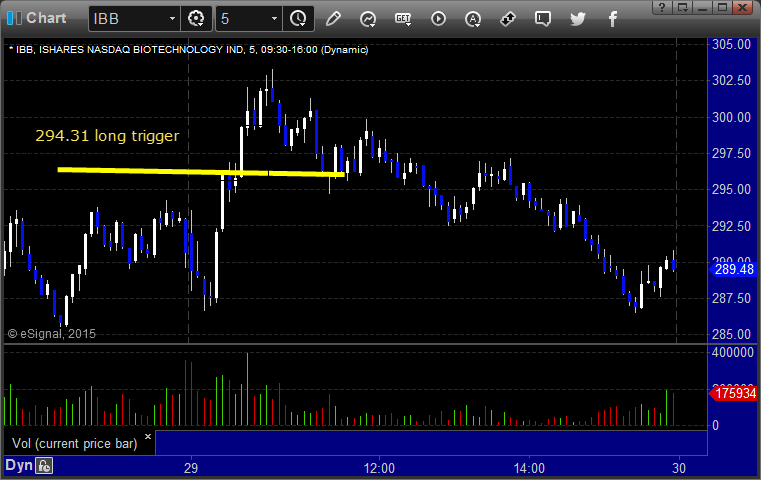Open the IBB symbol dropdown
The width and height of the screenshot is (761, 480).
click(x=172, y=19)
